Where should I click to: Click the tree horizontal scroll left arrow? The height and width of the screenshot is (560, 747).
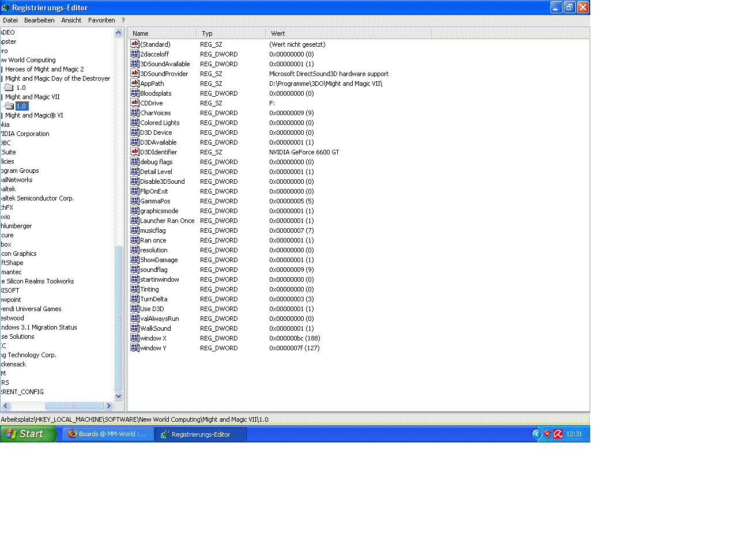click(x=6, y=406)
